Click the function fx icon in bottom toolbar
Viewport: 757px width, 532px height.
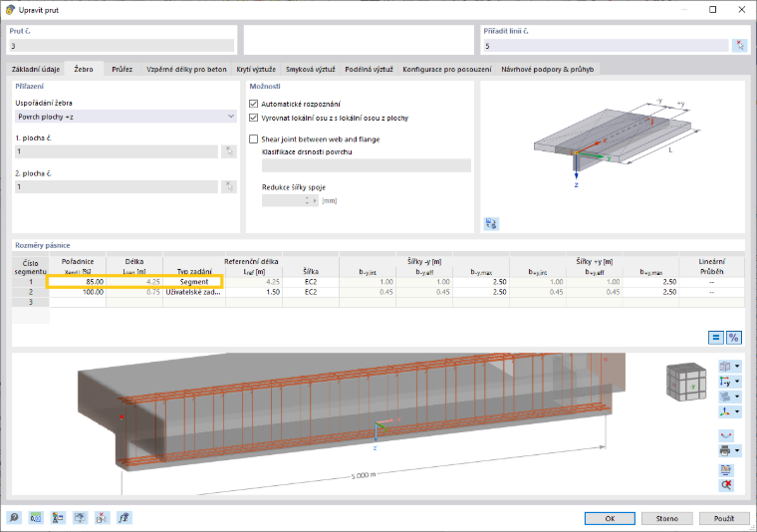click(x=125, y=518)
